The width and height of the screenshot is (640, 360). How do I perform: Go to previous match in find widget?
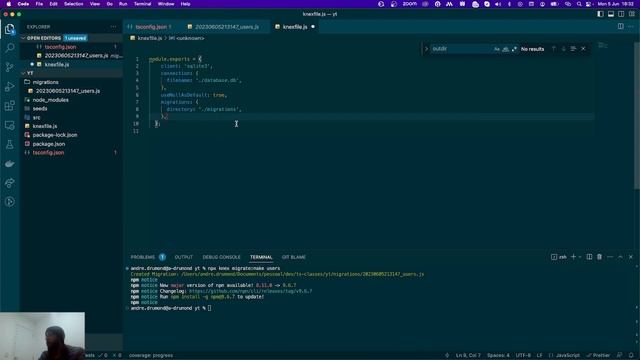pos(553,49)
